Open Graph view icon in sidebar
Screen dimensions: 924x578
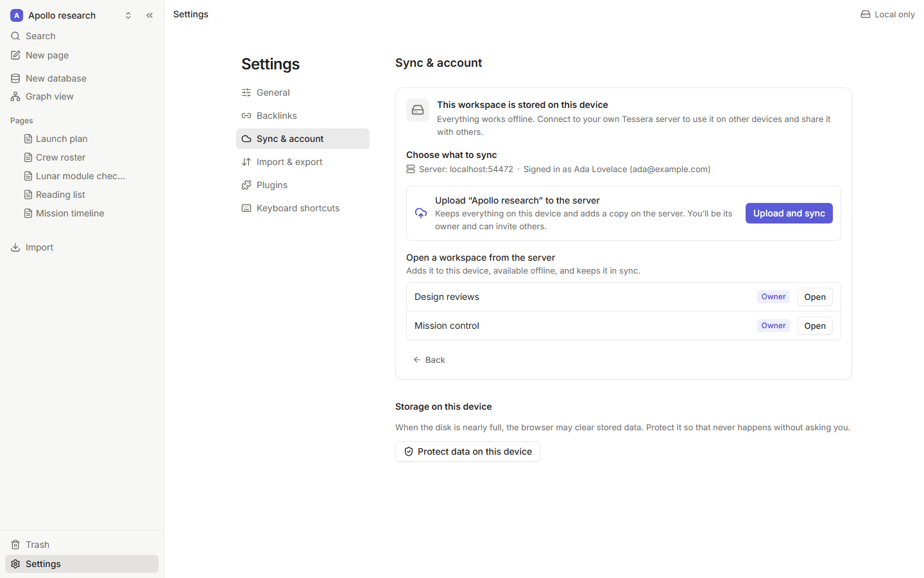15,96
